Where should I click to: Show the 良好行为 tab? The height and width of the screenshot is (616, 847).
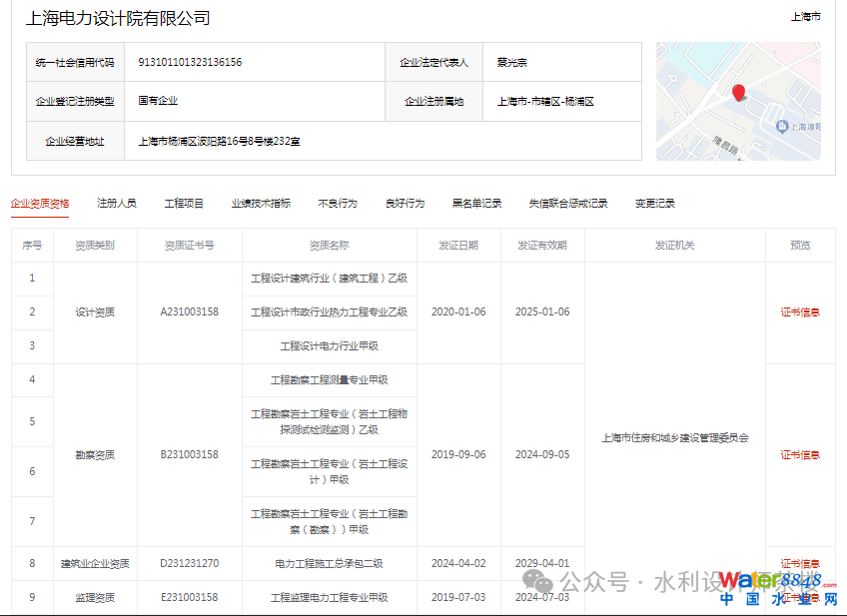coord(405,204)
